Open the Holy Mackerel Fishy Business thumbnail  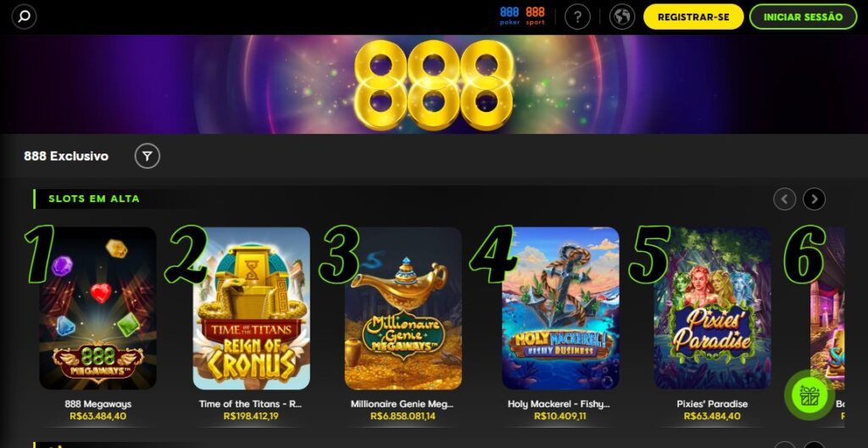561,308
